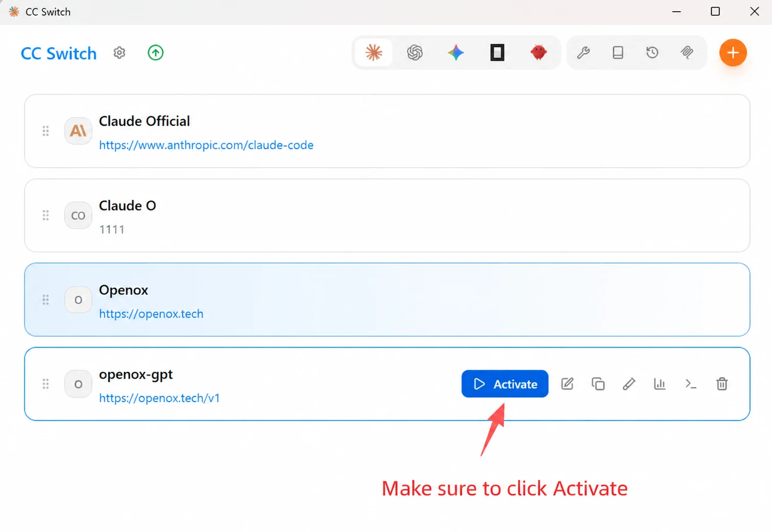
Task: Open terminal for openox-gpt
Action: pyautogui.click(x=691, y=384)
